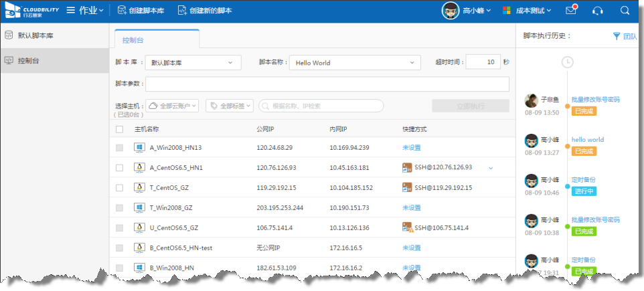Image resolution: width=644 pixels, height=291 pixels.
Task: Check the box for T_CentOS_GZ host
Action: 120,188
